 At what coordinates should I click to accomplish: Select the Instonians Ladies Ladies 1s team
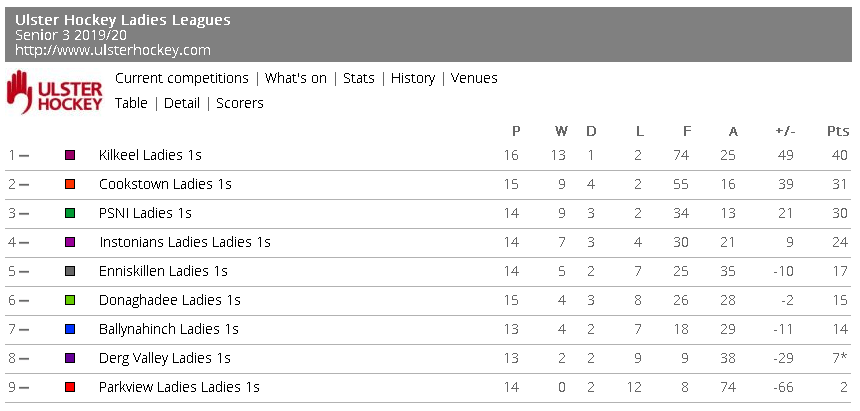pos(184,242)
